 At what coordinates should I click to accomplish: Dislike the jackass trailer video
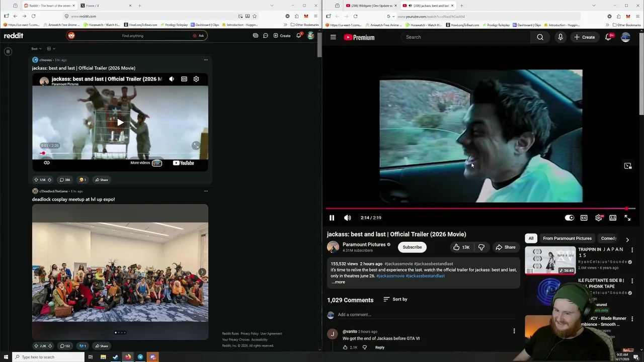point(481,247)
